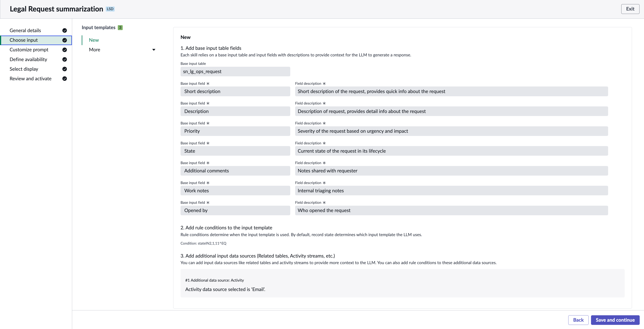
Task: Click the Define availability checkmark icon
Action: tap(64, 59)
